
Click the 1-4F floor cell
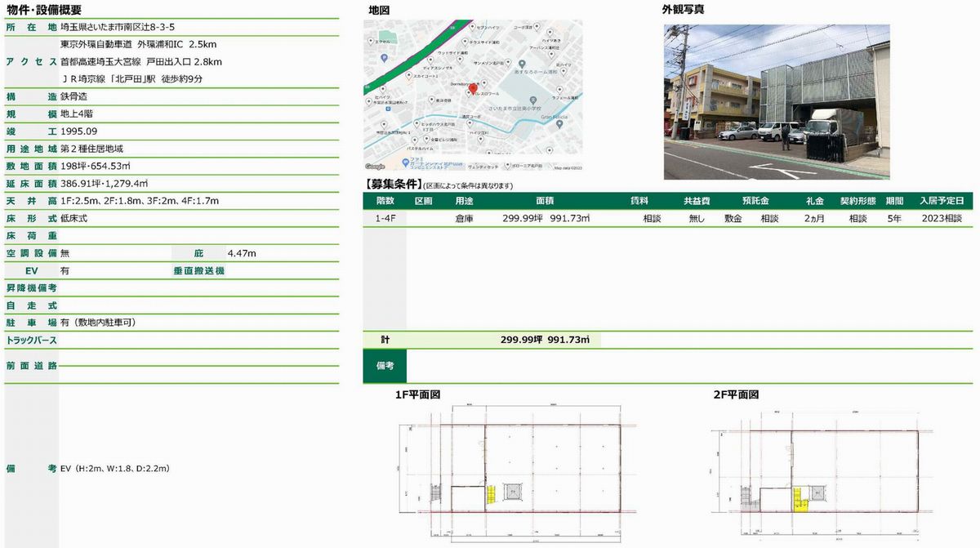click(x=385, y=219)
